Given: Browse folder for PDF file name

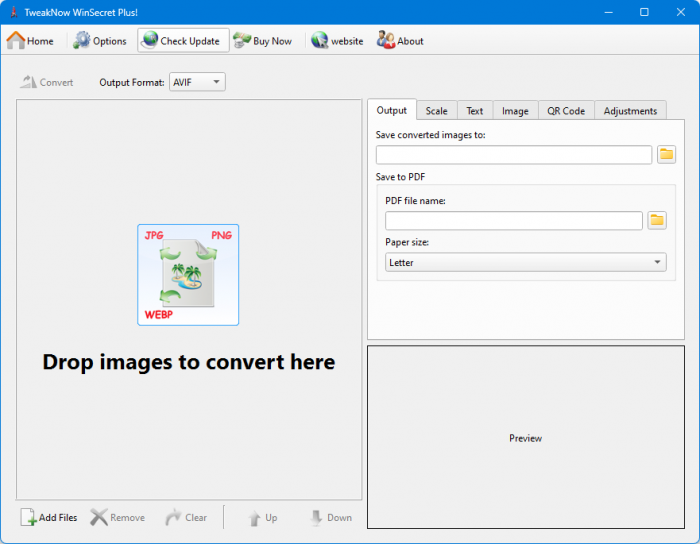Looking at the screenshot, I should click(657, 220).
